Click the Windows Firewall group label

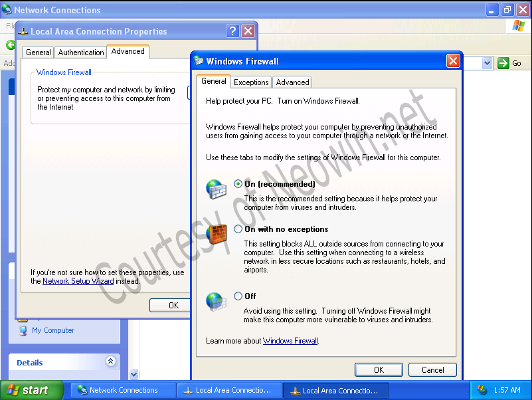pos(64,72)
